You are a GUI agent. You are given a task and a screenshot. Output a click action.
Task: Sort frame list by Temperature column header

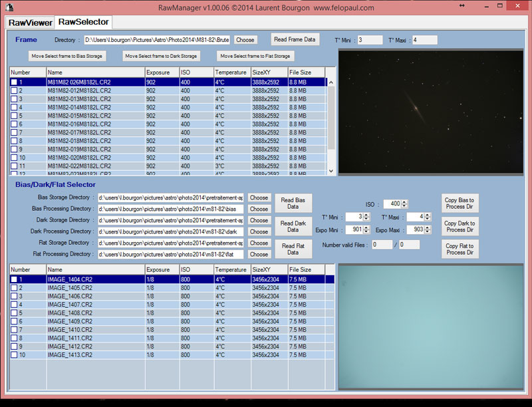(231, 72)
